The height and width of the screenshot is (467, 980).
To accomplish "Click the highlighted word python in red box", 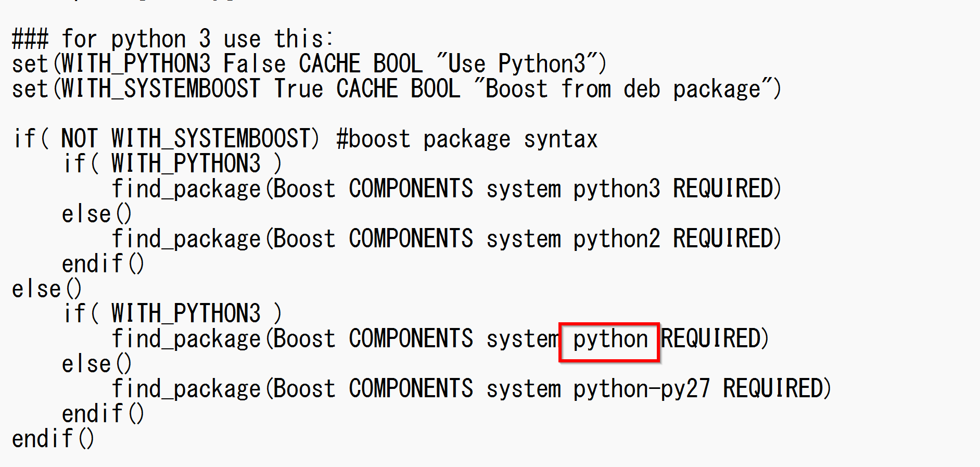I will coord(609,340).
